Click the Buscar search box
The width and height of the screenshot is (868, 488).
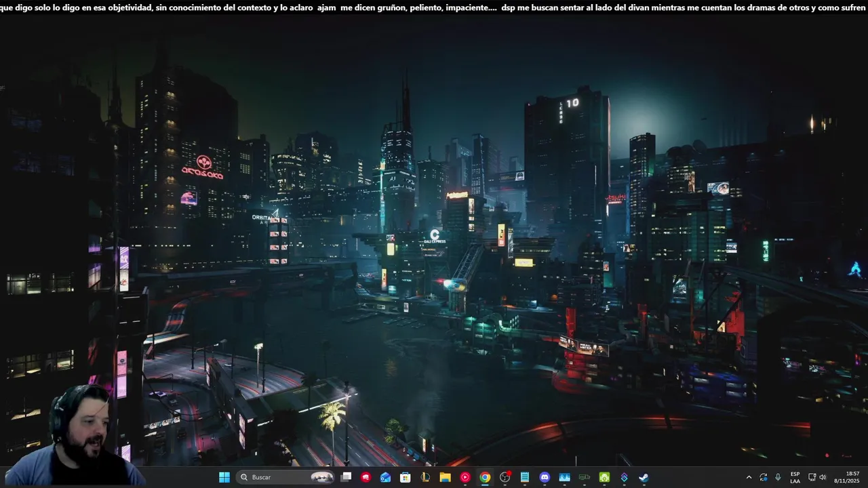pyautogui.click(x=286, y=477)
